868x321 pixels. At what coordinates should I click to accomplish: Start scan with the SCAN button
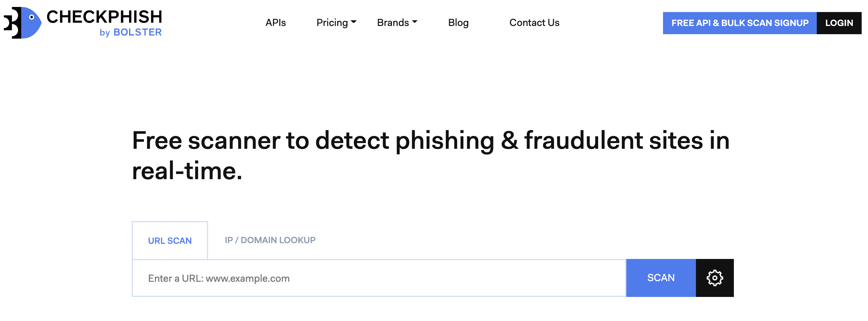coord(661,278)
